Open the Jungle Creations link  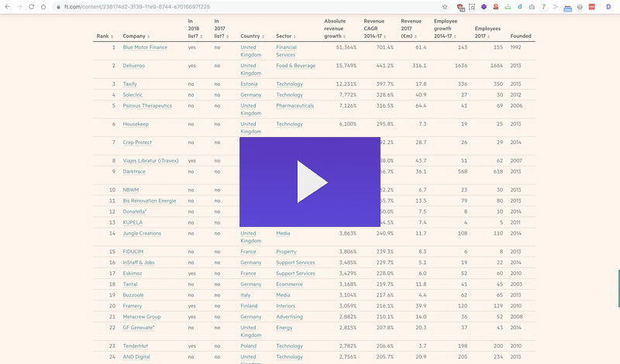tap(142, 234)
